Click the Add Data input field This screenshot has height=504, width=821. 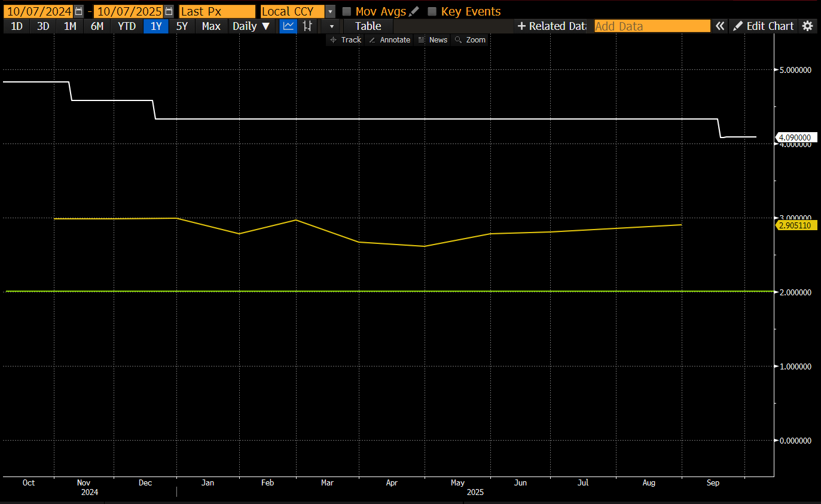[x=652, y=26]
